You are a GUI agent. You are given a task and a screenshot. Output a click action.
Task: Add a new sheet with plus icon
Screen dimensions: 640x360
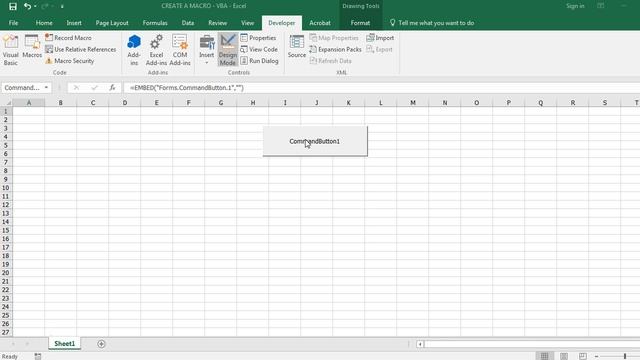[x=101, y=344]
